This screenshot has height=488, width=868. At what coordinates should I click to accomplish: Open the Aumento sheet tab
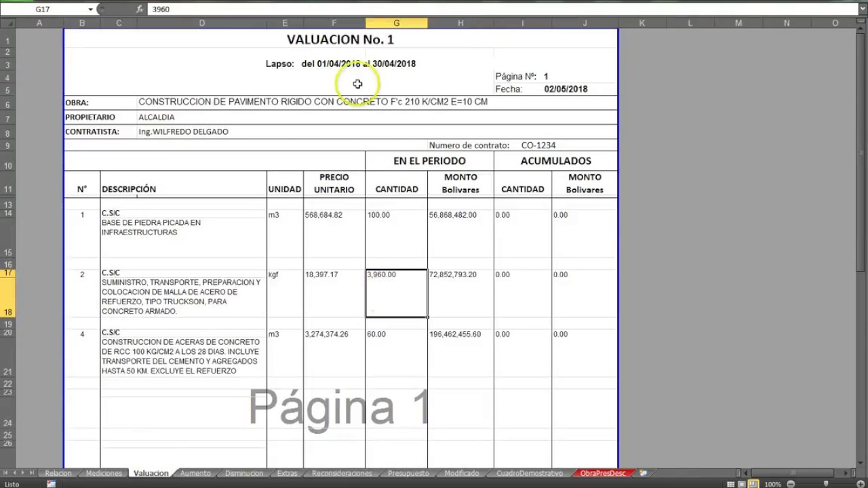(196, 473)
